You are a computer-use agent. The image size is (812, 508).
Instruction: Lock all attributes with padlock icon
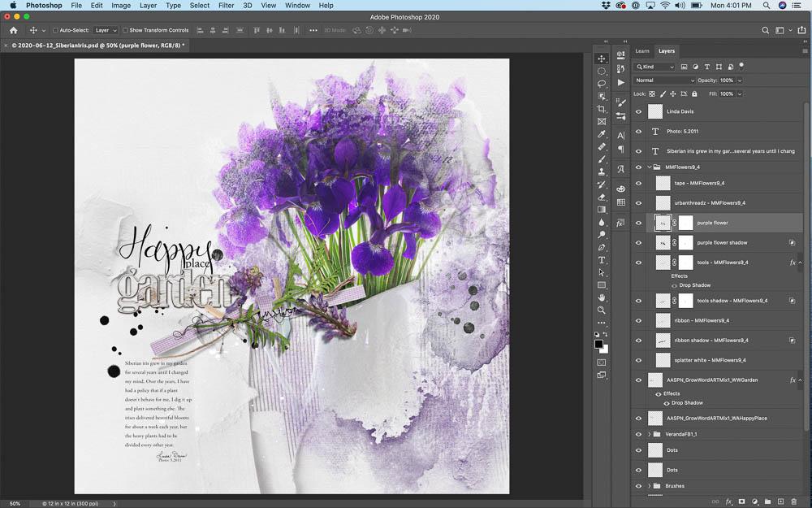point(694,93)
